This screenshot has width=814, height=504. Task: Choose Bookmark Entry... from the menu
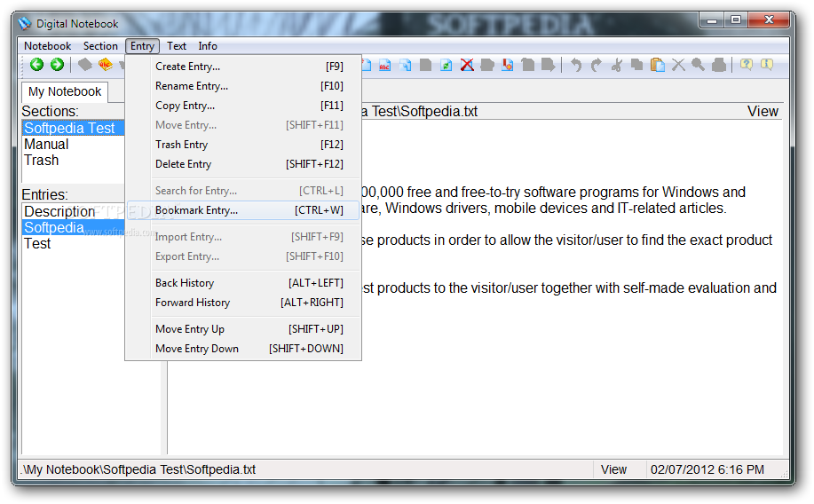pyautogui.click(x=243, y=210)
